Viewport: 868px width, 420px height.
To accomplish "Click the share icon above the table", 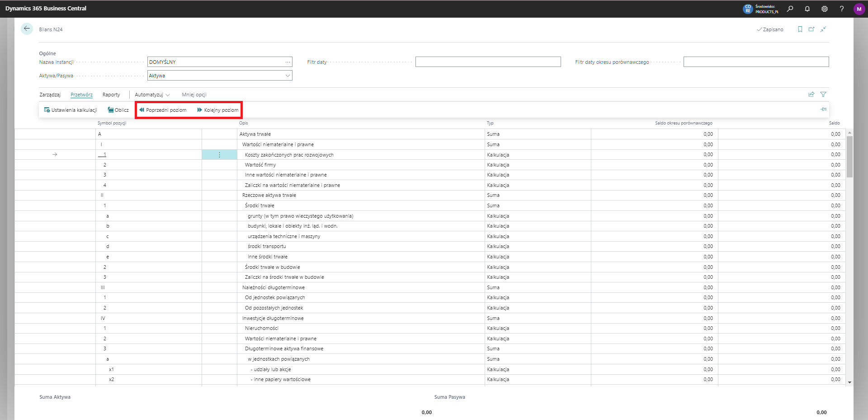I will coord(811,95).
